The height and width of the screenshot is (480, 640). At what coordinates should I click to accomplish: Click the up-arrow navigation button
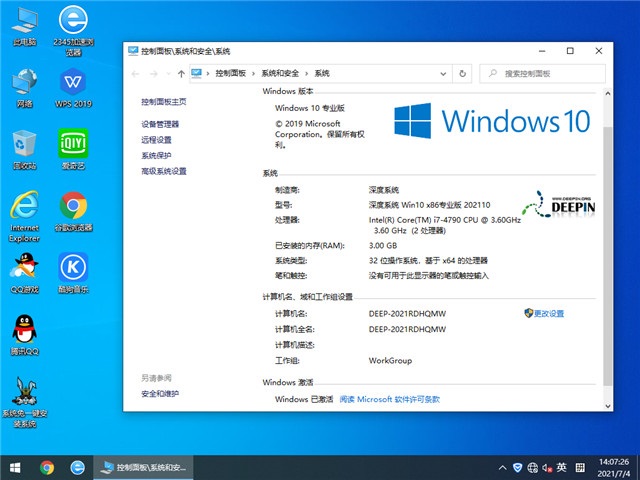click(x=180, y=73)
